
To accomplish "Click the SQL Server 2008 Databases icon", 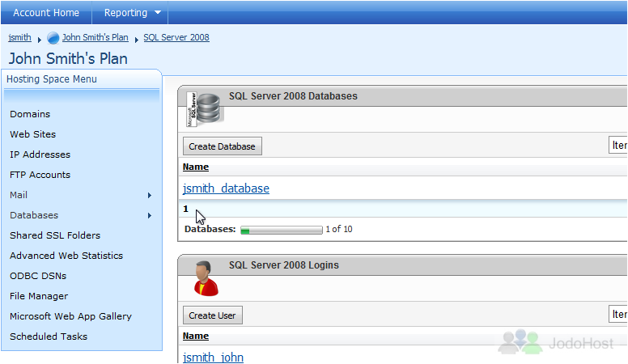I will (x=203, y=109).
